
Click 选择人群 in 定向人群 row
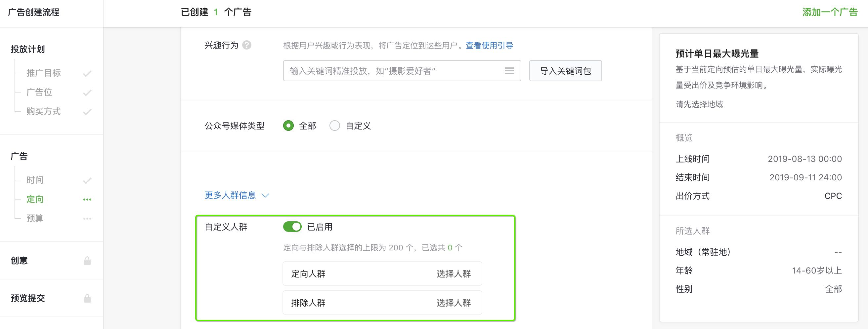[x=454, y=274]
